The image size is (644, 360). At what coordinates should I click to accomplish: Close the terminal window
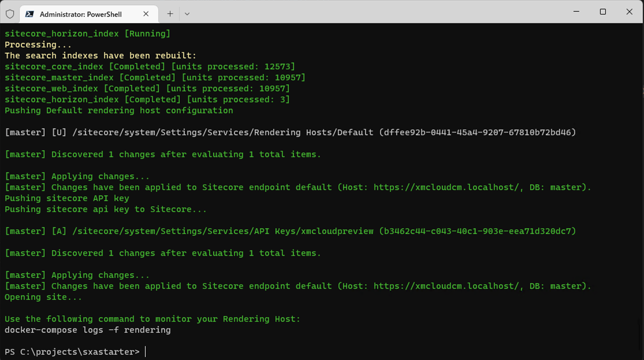629,12
